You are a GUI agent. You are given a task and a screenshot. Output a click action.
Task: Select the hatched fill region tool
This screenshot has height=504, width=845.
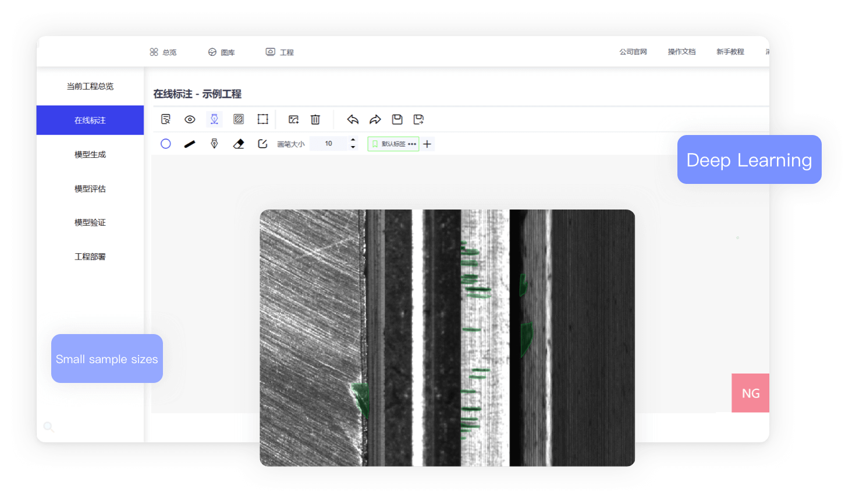pos(239,119)
